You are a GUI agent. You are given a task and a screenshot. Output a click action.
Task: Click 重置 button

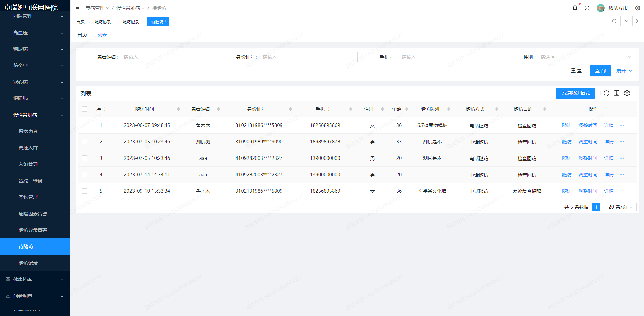pos(576,71)
